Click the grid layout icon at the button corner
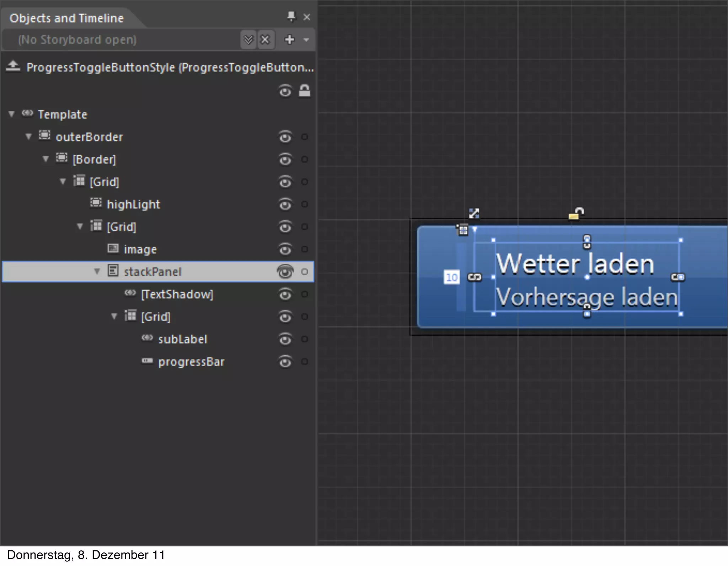This screenshot has height=566, width=728. (x=462, y=230)
